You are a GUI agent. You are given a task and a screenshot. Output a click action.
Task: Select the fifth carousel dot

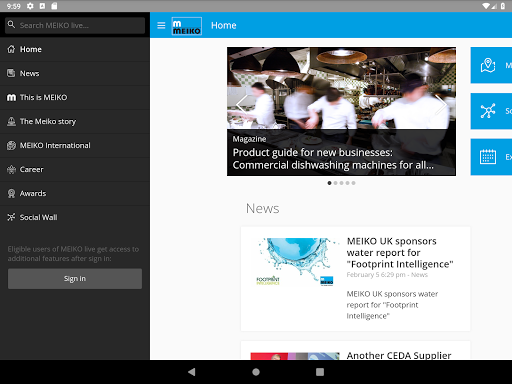(x=353, y=183)
